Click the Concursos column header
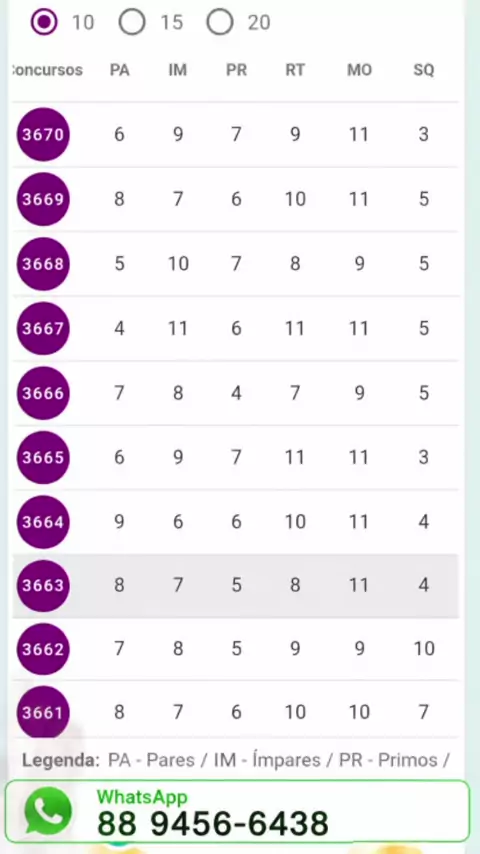Screen dimensions: 480x854 [46, 70]
